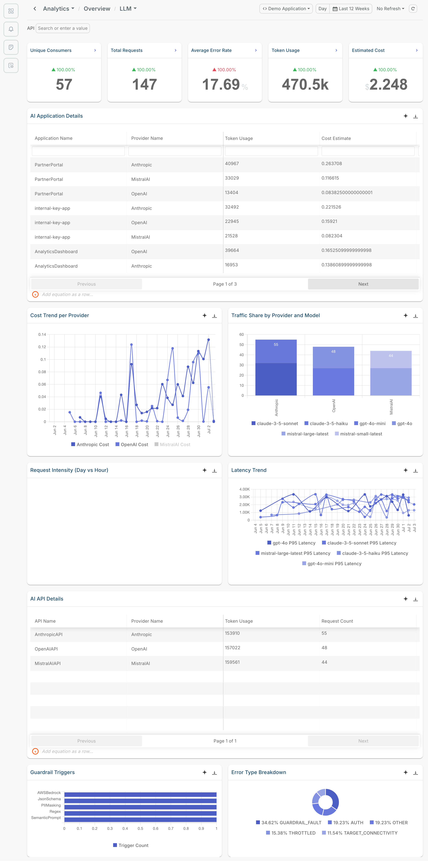
Task: Download Latency Trend chart
Action: click(416, 470)
